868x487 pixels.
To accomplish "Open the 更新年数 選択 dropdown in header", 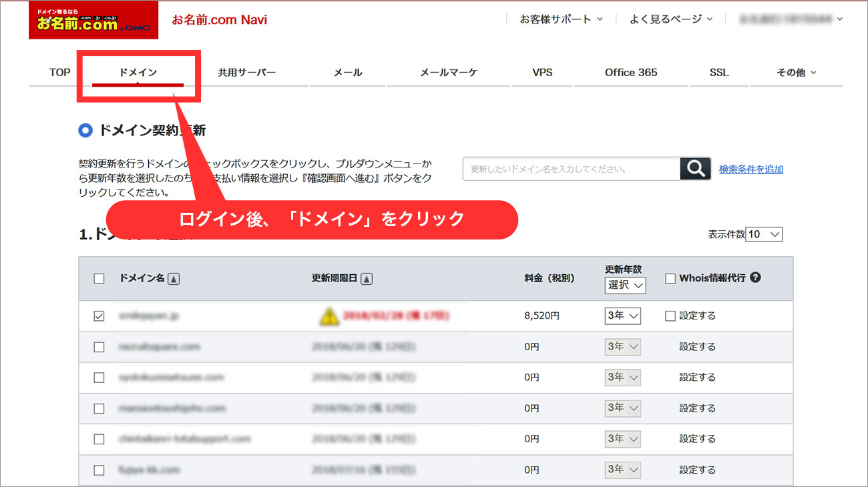I will point(626,285).
